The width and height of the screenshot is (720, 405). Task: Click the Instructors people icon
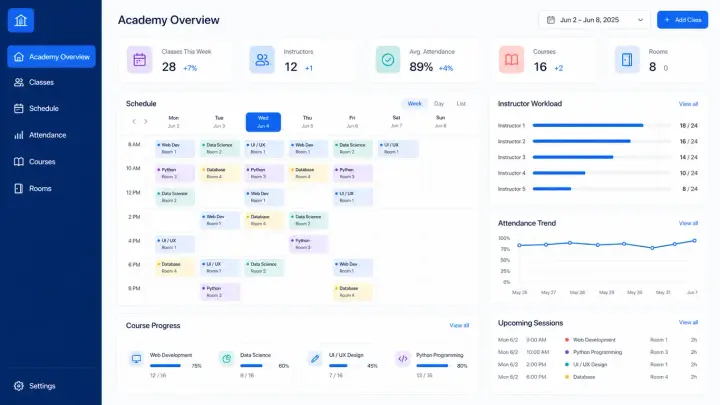coord(262,60)
